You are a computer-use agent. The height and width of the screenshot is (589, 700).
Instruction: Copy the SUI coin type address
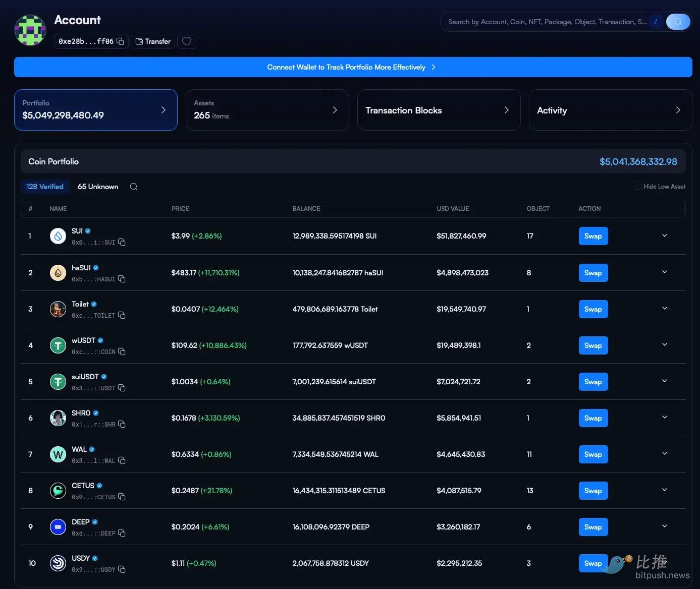tap(122, 243)
